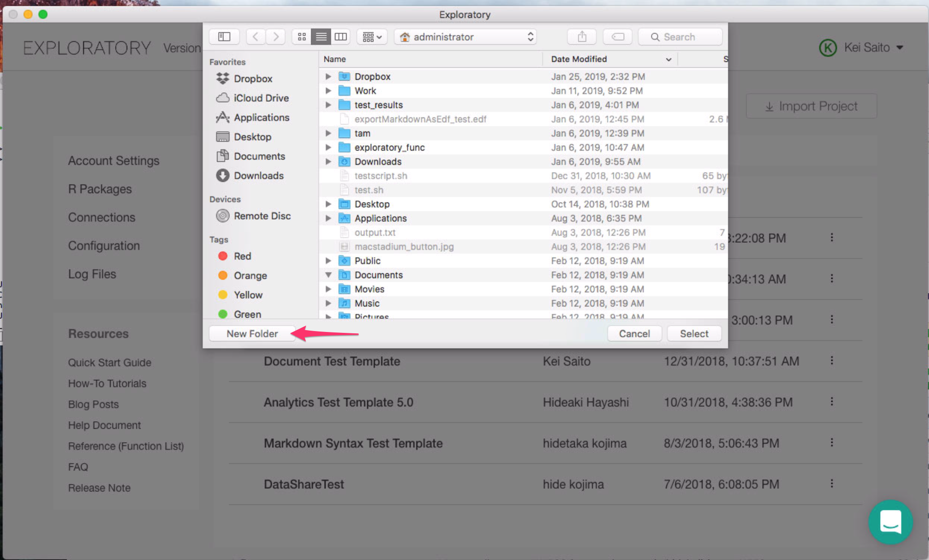Select the Orange tag
Image resolution: width=929 pixels, height=560 pixels.
(243, 275)
